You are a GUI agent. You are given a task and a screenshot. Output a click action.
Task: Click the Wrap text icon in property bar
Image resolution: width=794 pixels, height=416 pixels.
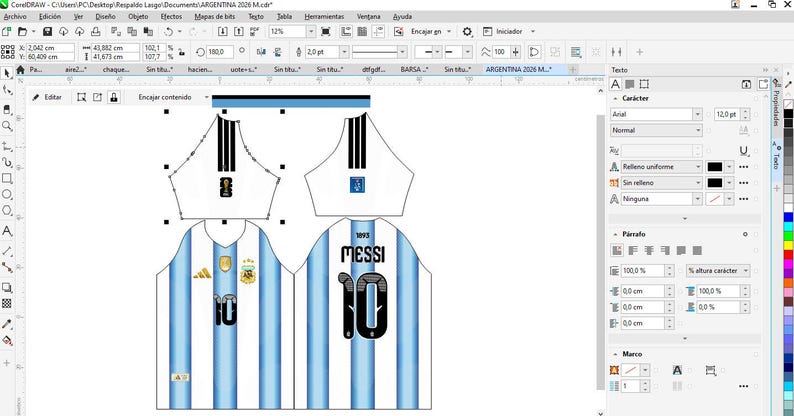[576, 52]
